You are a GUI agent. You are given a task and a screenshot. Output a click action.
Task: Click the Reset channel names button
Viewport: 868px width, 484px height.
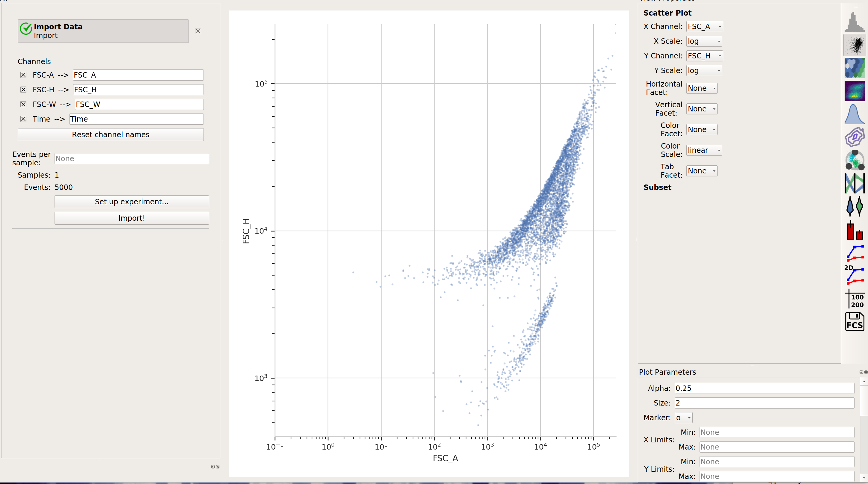111,135
